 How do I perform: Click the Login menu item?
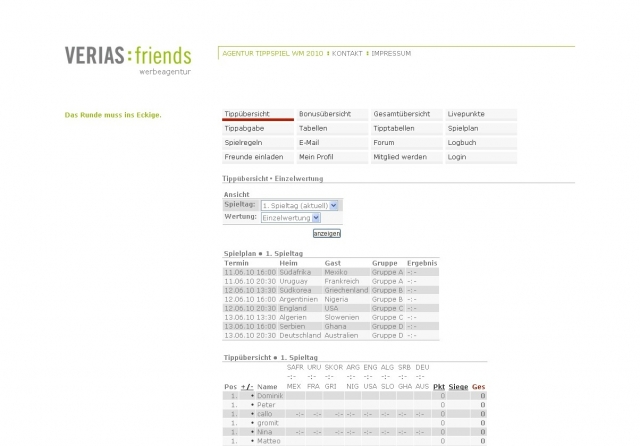[457, 157]
